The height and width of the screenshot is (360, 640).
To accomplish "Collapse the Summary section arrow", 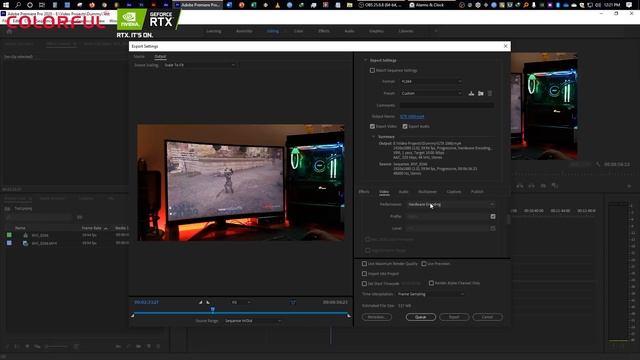I will 373,137.
